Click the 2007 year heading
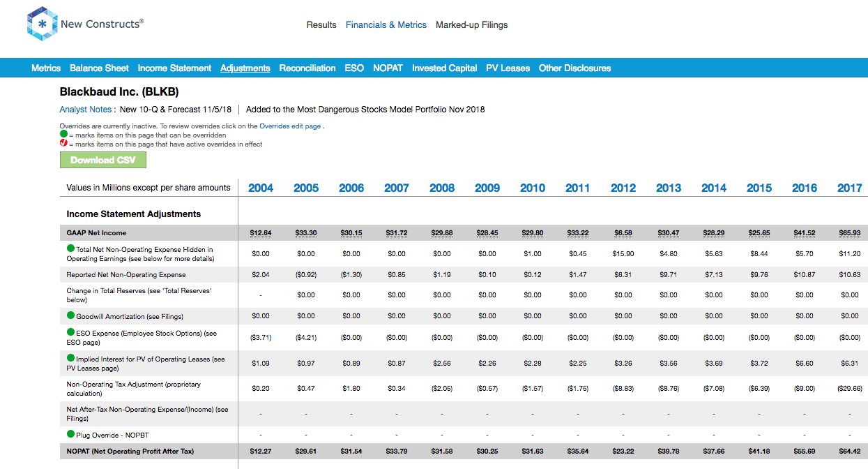Screen dimensions: 868x469 click(397, 188)
